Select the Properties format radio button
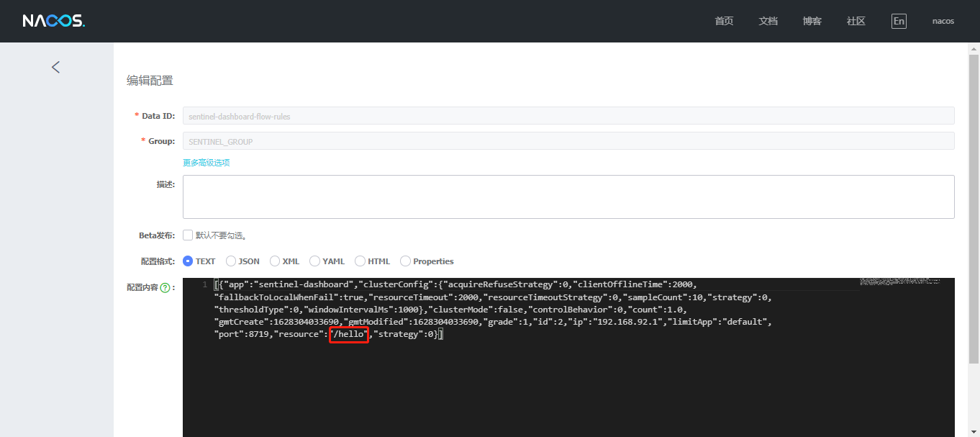This screenshot has width=980, height=437. coord(405,261)
